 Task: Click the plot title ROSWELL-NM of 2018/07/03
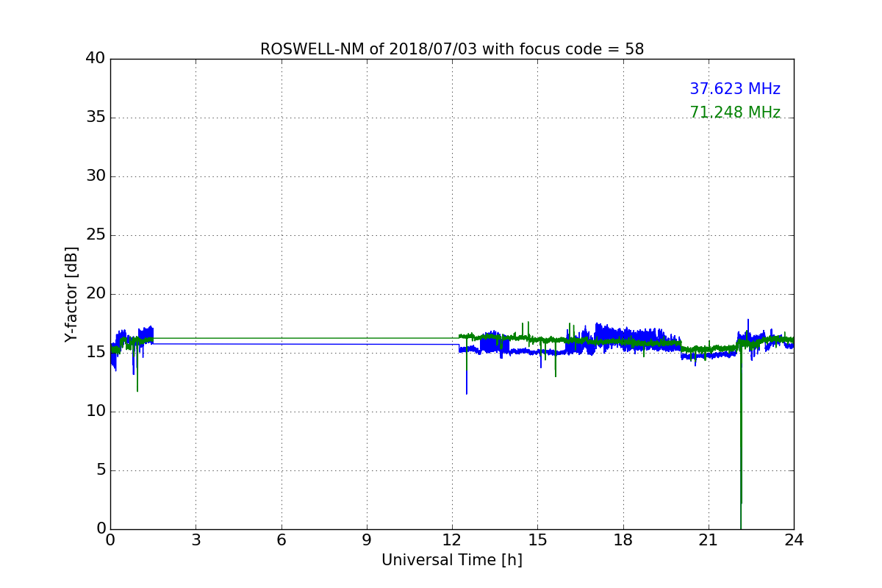point(452,49)
